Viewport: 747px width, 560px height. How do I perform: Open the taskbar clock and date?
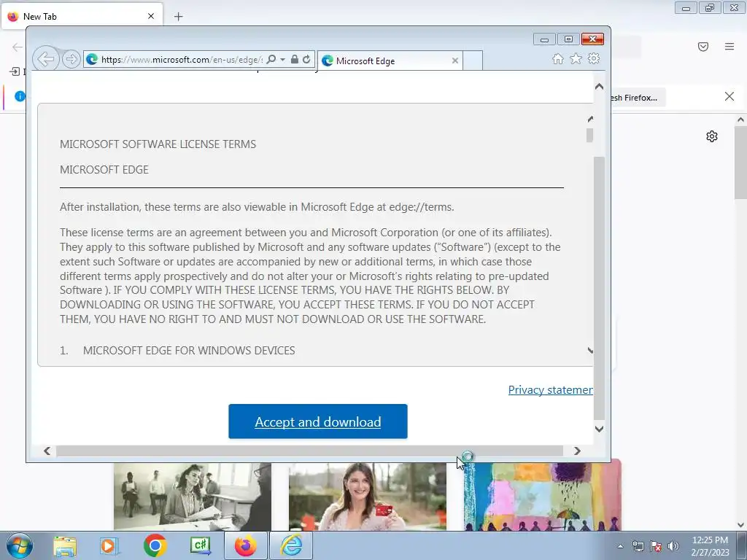click(710, 546)
